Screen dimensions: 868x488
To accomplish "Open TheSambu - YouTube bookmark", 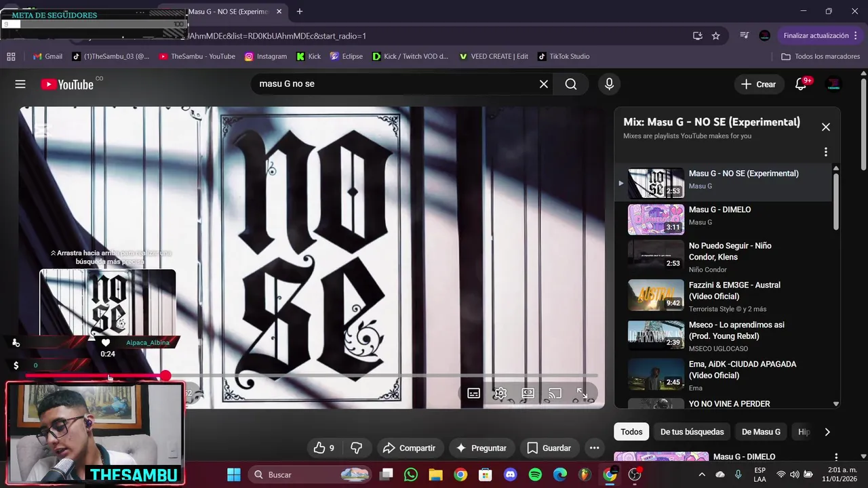I will pos(197,56).
